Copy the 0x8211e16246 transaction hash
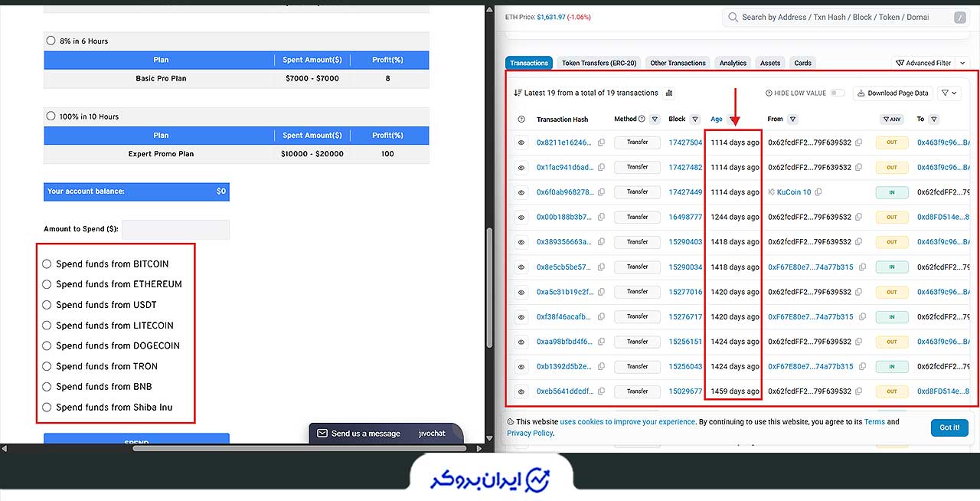Screen dimensions: 980x501 coord(601,142)
